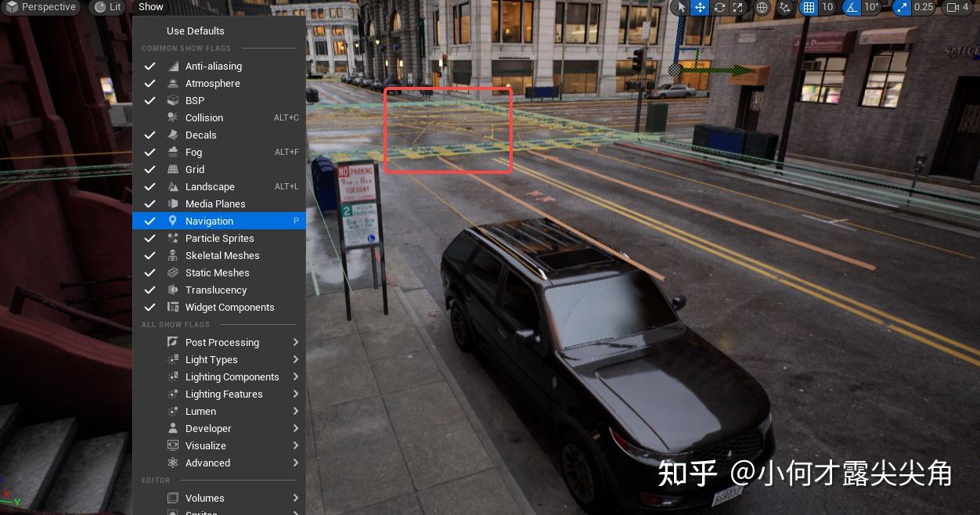Turn off the Navigation show flag
Image resolution: width=980 pixels, height=515 pixels.
tap(209, 221)
